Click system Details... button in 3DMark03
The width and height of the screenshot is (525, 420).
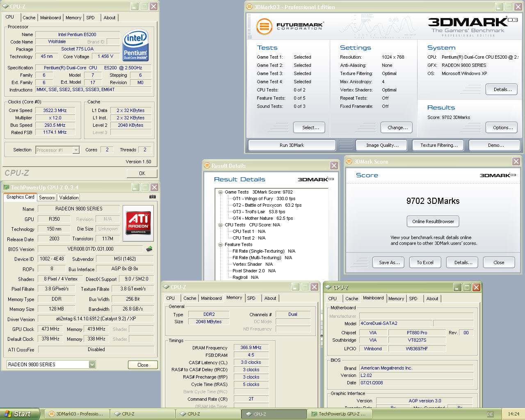(x=502, y=89)
